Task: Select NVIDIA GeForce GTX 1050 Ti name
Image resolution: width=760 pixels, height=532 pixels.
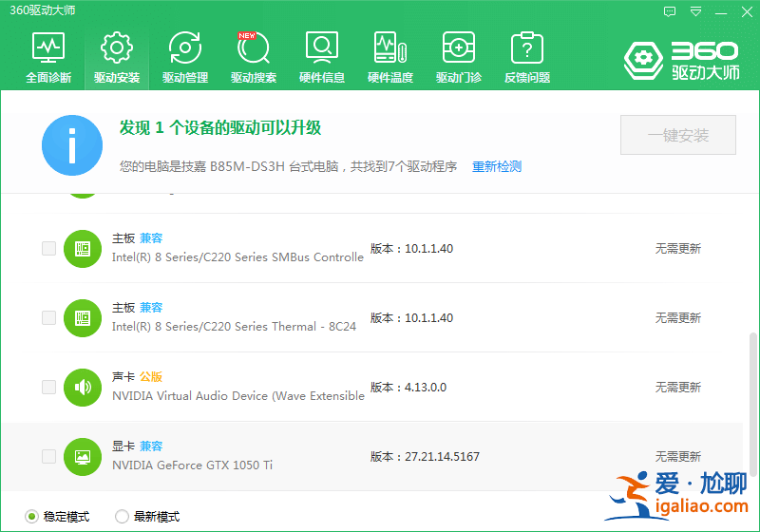Action: (x=193, y=465)
